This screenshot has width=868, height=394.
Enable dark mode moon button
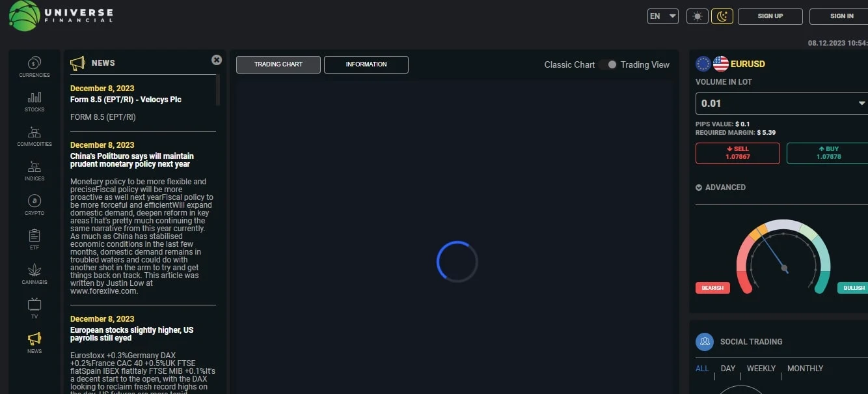pyautogui.click(x=722, y=16)
